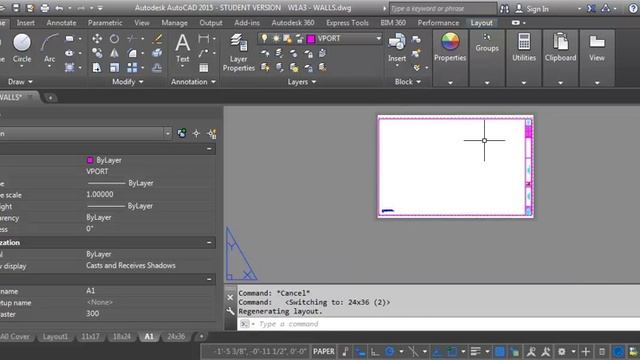The width and height of the screenshot is (640, 360).
Task: Choose the Copy tool in Modify panel
Action: [x=97, y=53]
